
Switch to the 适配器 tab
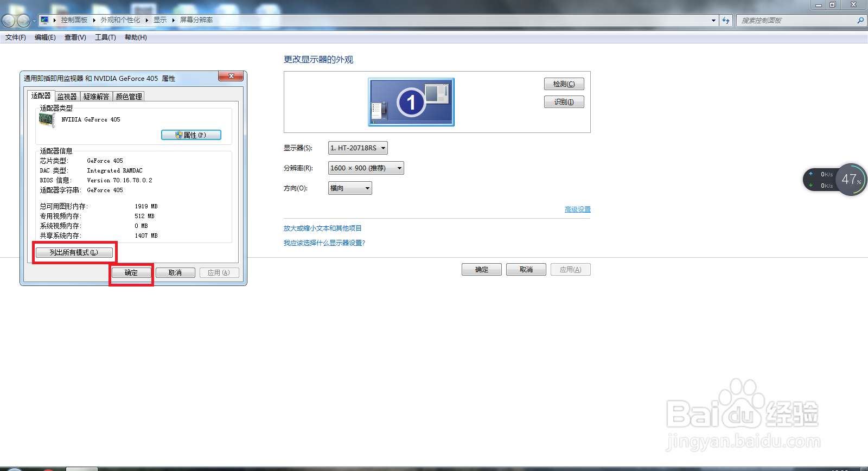[x=41, y=96]
